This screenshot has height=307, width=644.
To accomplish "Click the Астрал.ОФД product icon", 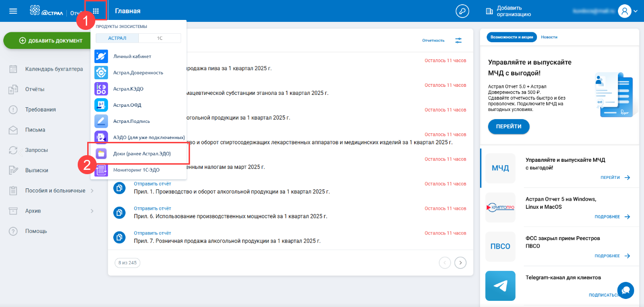I will tap(101, 105).
